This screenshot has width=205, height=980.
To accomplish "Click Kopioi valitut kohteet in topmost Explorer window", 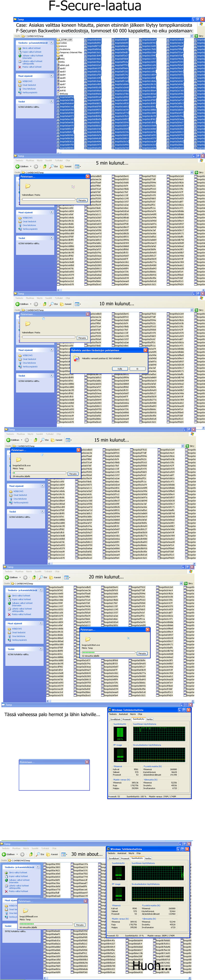I will [x=30, y=52].
